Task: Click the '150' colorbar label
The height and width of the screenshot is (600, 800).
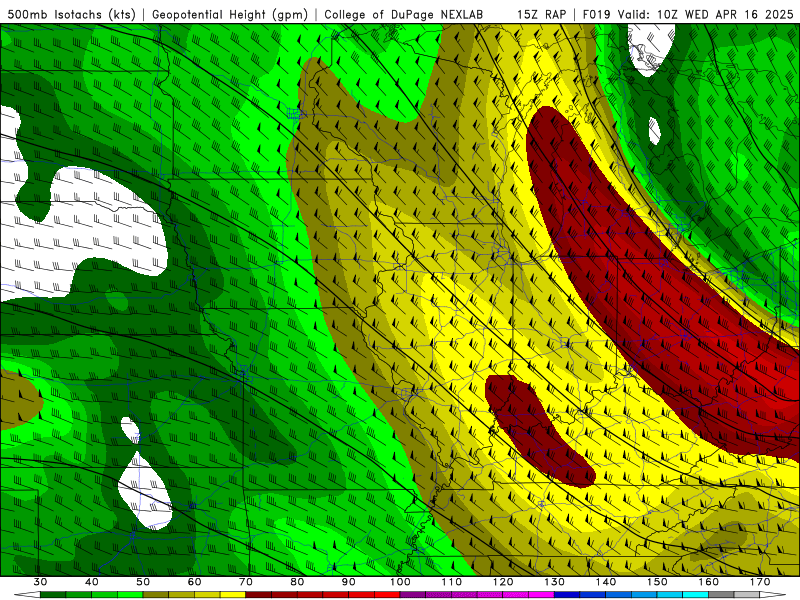Action: point(657,582)
